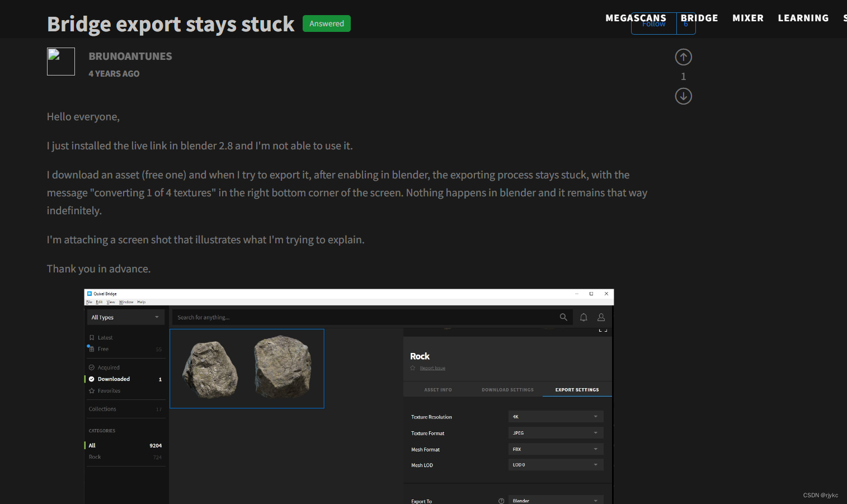Switch to ASSET INFO tab
Screen dimensions: 847x504
438,390
